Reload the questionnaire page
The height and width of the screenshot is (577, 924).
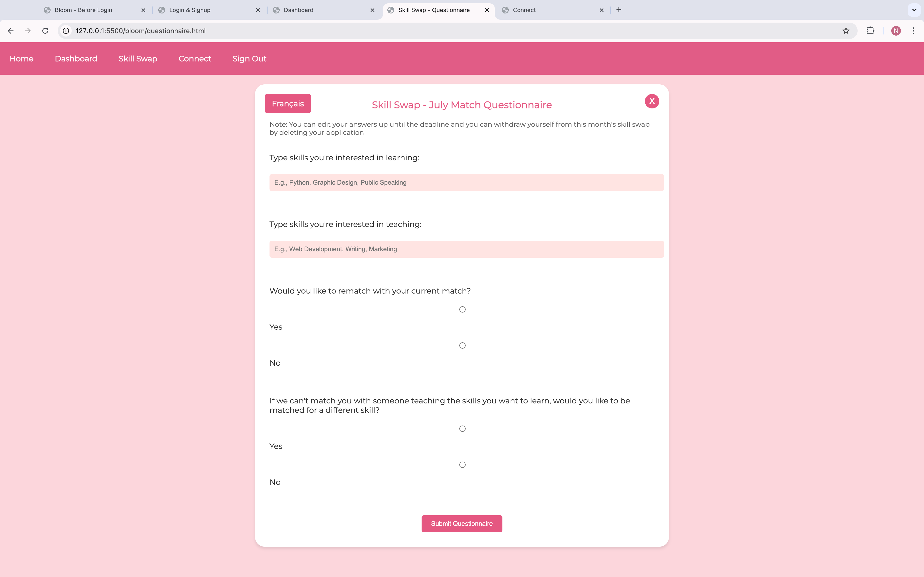(x=45, y=31)
